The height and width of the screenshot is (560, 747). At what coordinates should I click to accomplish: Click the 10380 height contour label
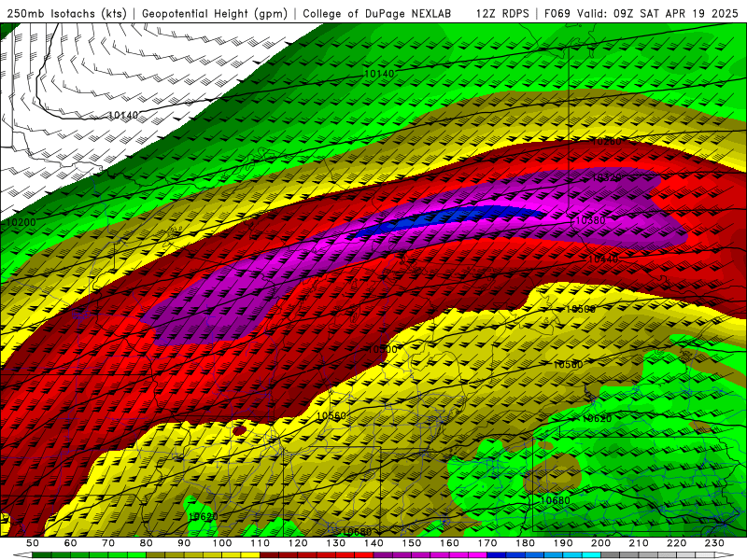[590, 220]
